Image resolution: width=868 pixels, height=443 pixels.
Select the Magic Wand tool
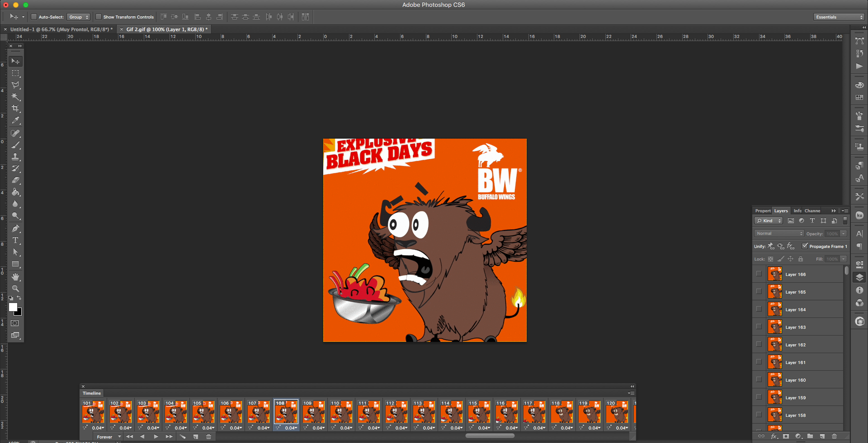(15, 97)
